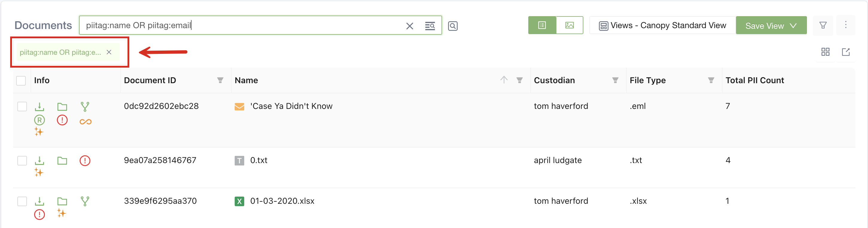Open the File Type column filter

click(711, 80)
